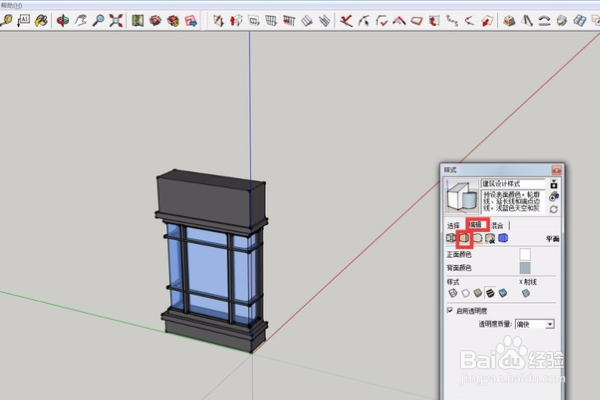Select monochrome face style

point(503,293)
